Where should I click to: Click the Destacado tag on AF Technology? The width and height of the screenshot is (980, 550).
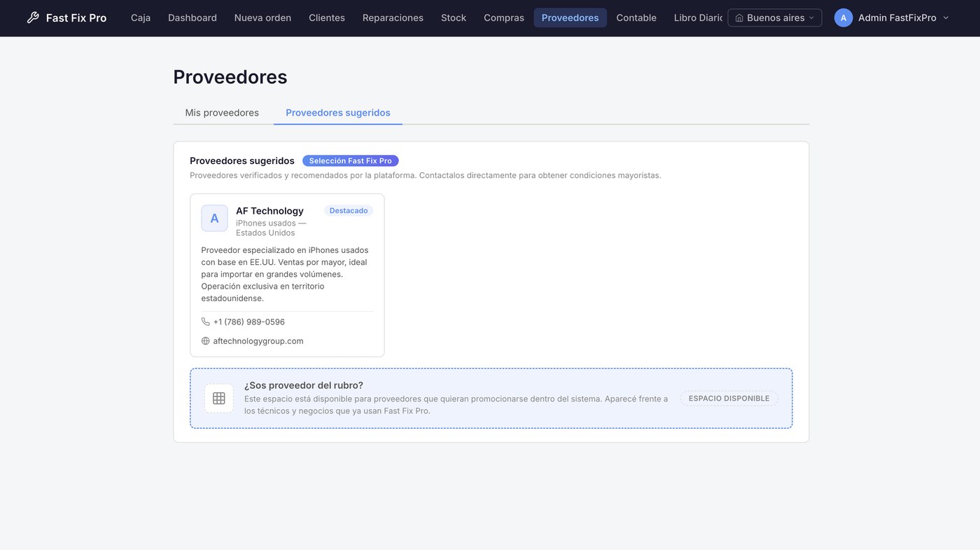click(349, 211)
